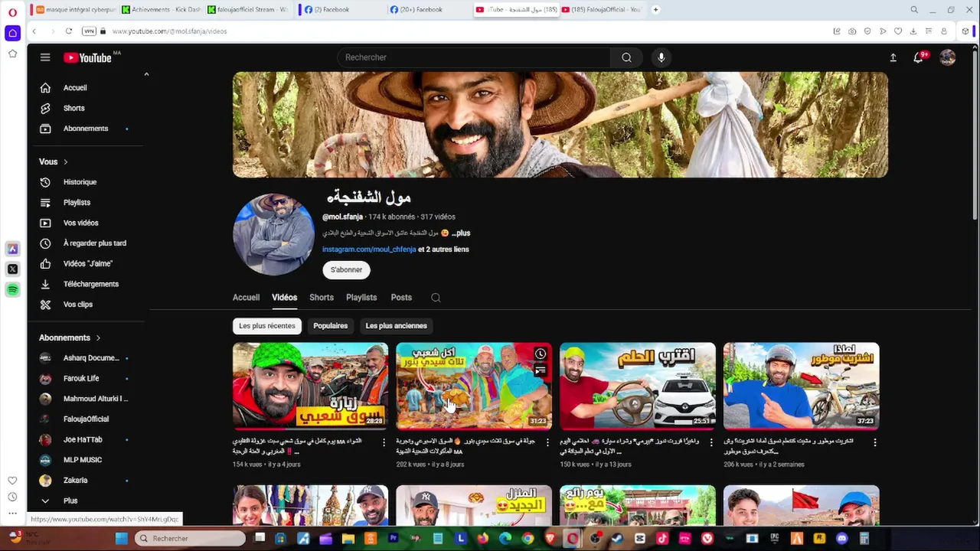This screenshot has width=980, height=551.
Task: Open the video thumbnail with 37:23 duration
Action: (x=801, y=386)
